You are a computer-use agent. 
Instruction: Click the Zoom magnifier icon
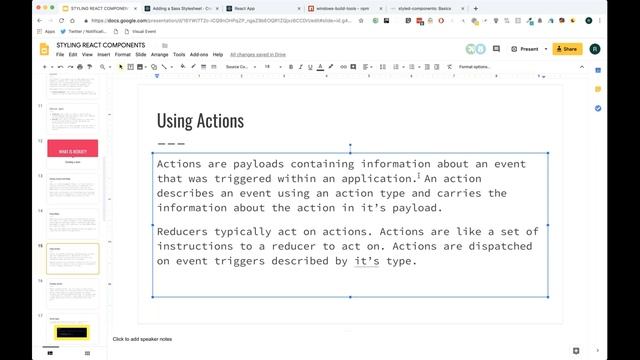tap(102, 67)
